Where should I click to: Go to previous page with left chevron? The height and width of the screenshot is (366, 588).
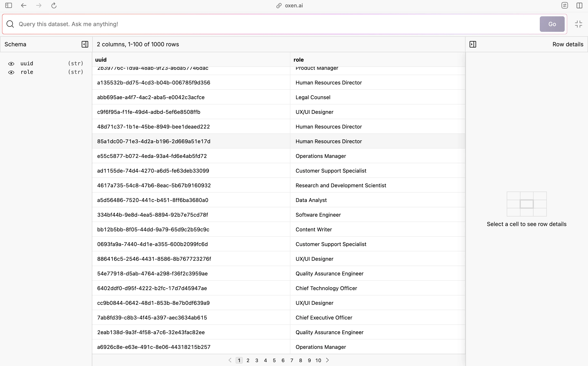point(230,360)
